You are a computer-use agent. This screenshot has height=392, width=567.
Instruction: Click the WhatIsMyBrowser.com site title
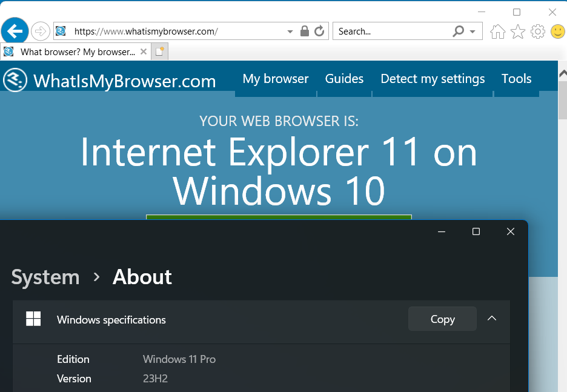point(124,81)
